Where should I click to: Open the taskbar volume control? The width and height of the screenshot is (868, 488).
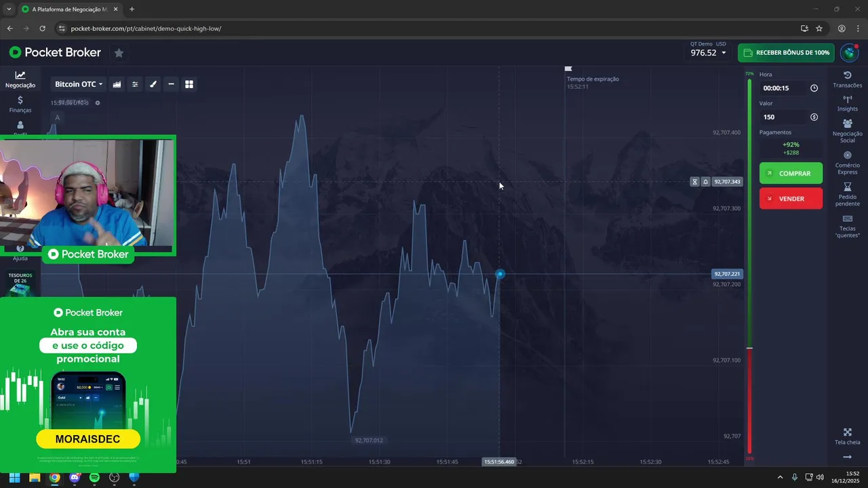820,477
